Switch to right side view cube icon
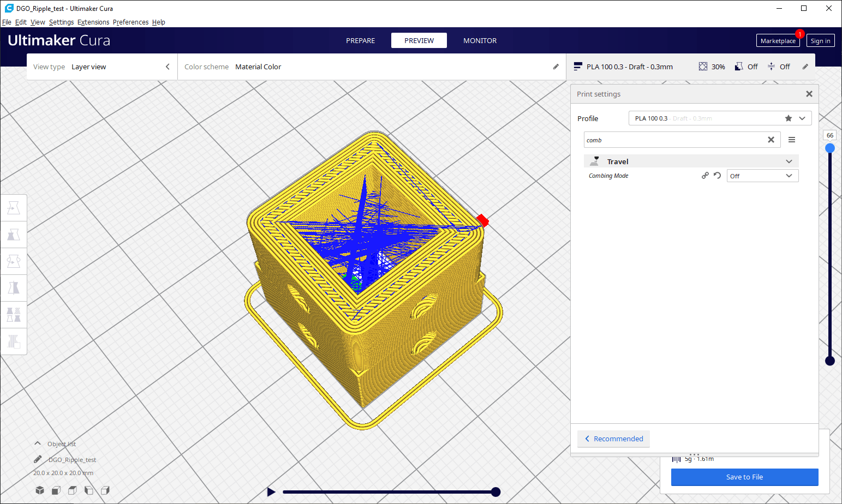The height and width of the screenshot is (504, 842). click(x=105, y=490)
